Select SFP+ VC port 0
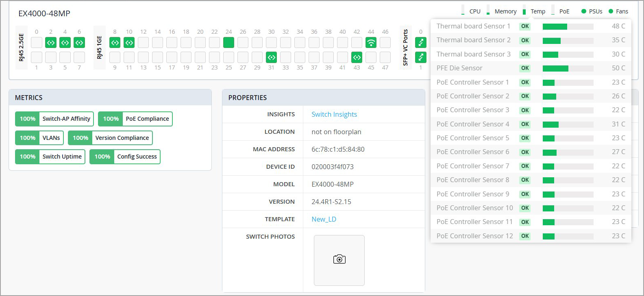The height and width of the screenshot is (296, 644). click(x=421, y=42)
